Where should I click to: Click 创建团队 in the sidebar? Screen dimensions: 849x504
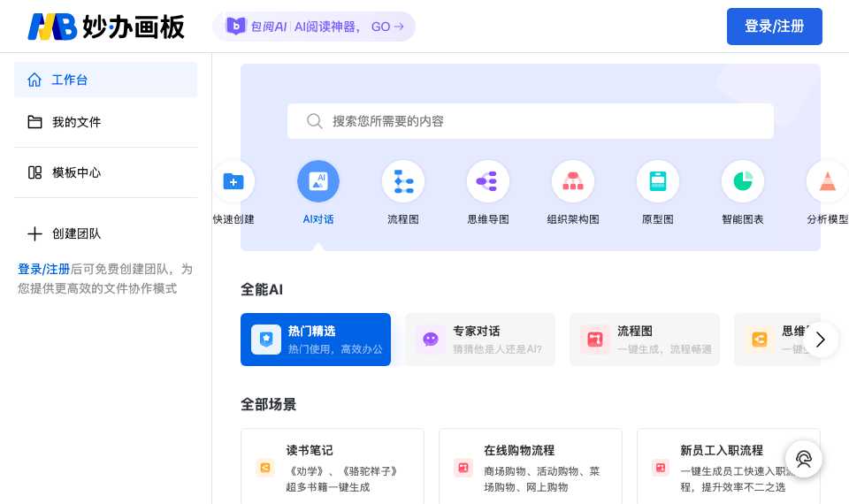tap(105, 233)
